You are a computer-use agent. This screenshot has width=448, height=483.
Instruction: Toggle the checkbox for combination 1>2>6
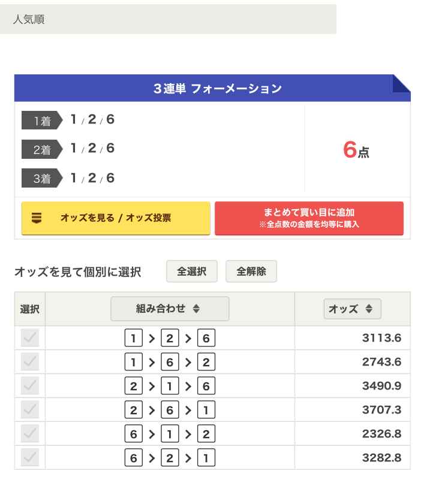(30, 339)
